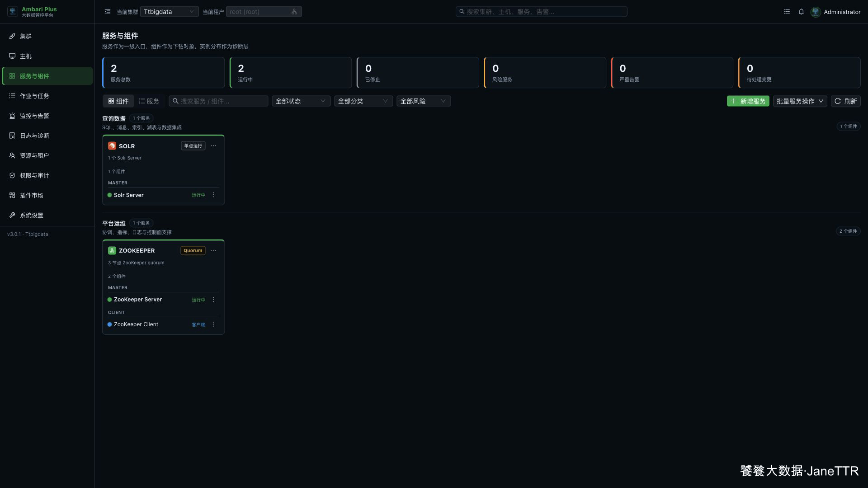Open Solr Server row actions menu

[x=213, y=195]
